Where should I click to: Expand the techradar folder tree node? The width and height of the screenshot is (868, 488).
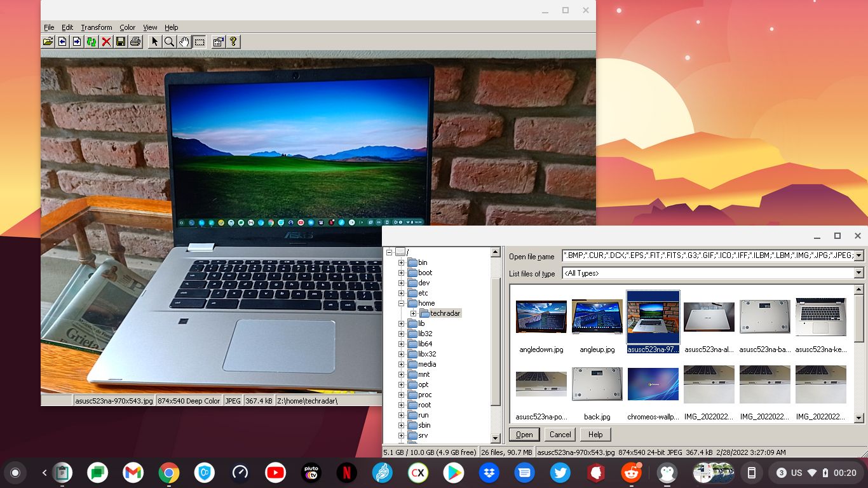(x=413, y=313)
